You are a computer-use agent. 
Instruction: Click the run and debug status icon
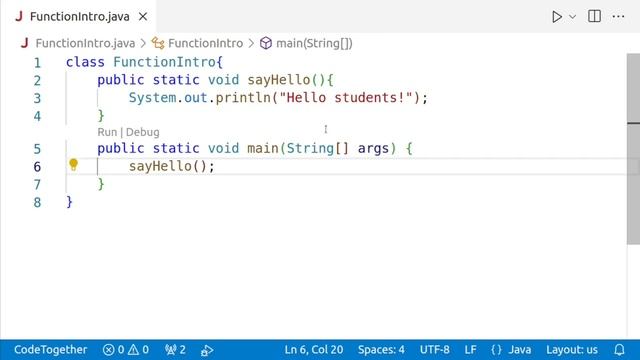coord(207,350)
